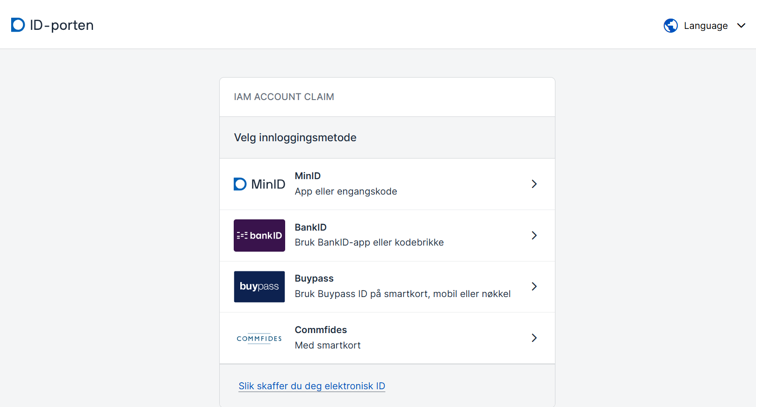
Task: Click the chevron arrow on Commfides row
Action: coord(534,338)
